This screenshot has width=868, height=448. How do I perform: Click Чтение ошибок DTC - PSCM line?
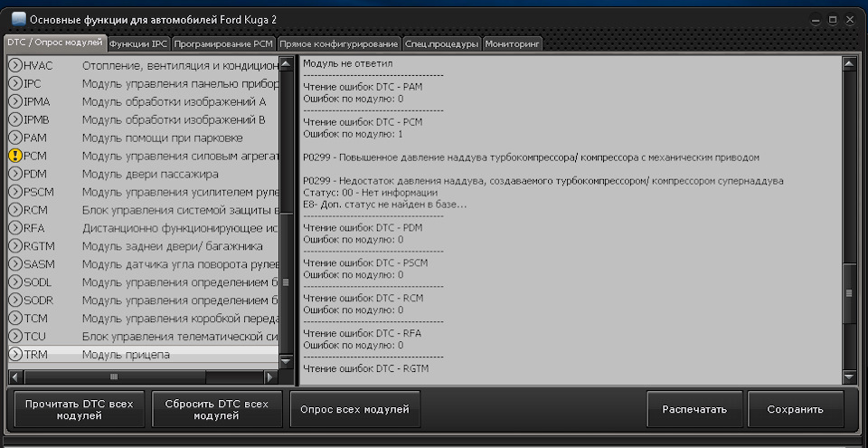click(x=365, y=262)
